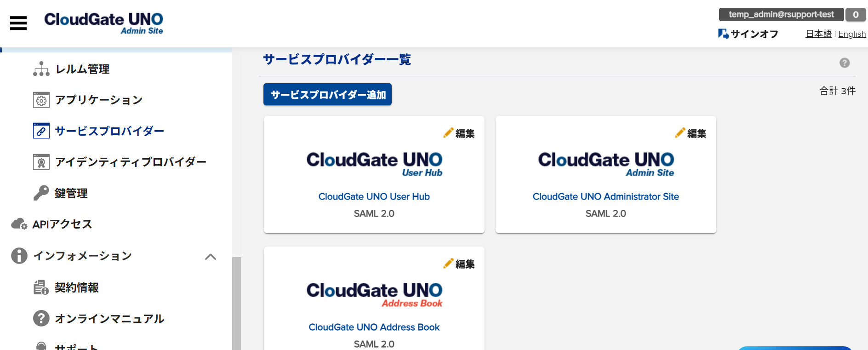868x350 pixels.
Task: Click the アイデンティティプロバイダー badge icon
Action: click(41, 162)
